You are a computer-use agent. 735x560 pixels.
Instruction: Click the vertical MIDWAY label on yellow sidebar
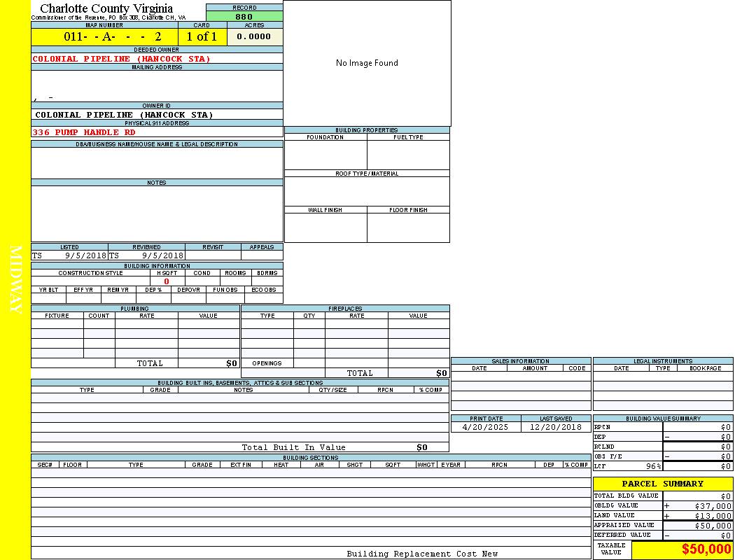click(16, 279)
